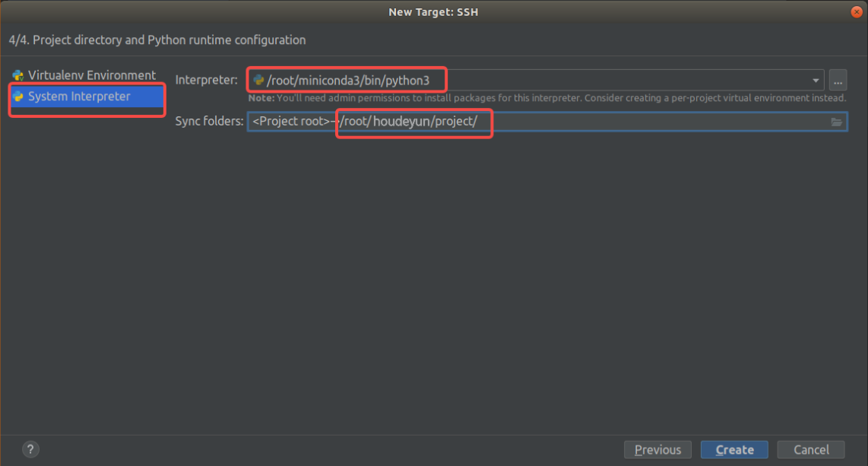Click the admin permissions note text

tap(547, 98)
